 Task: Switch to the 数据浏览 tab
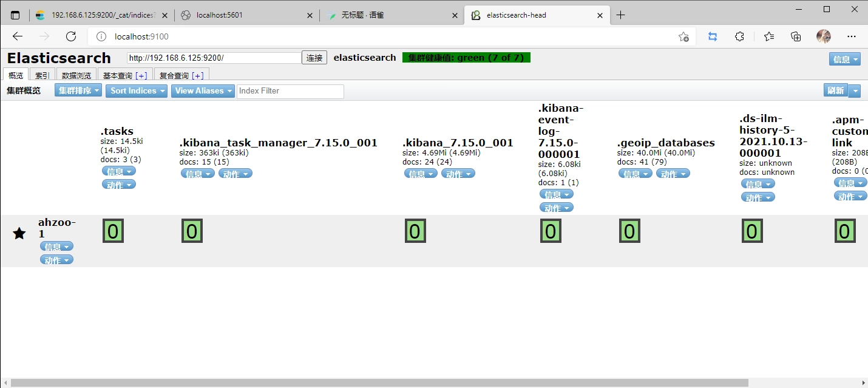[x=76, y=75]
